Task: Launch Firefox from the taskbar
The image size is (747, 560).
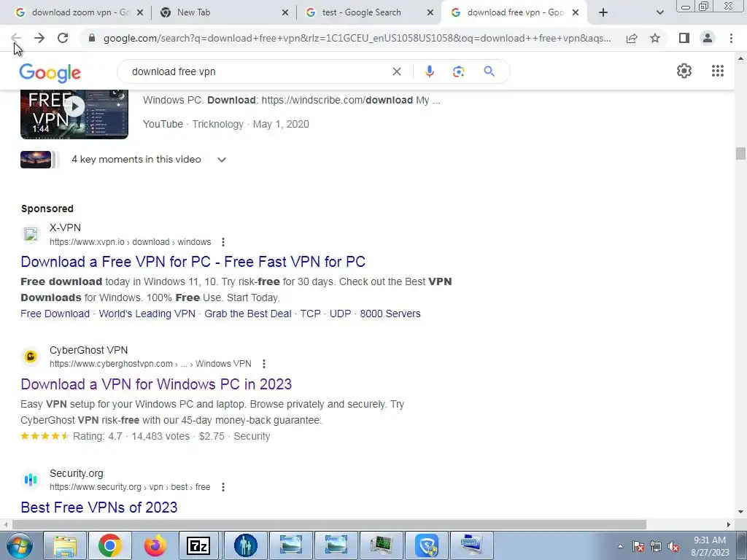Action: (x=155, y=545)
